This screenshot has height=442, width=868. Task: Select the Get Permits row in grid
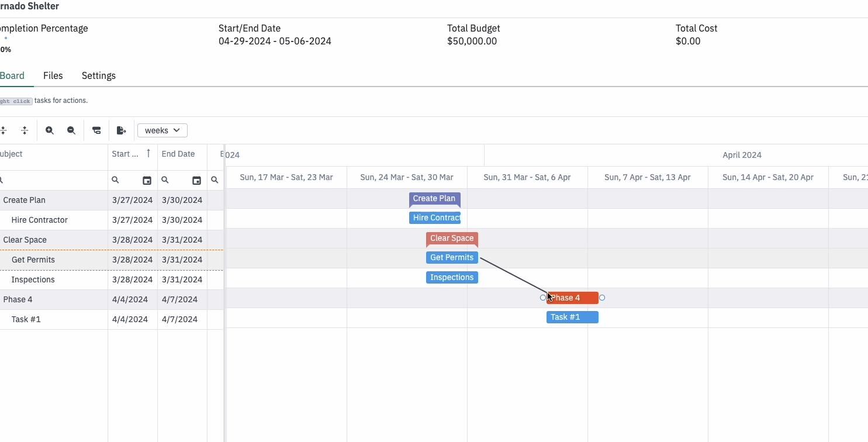tap(112, 260)
